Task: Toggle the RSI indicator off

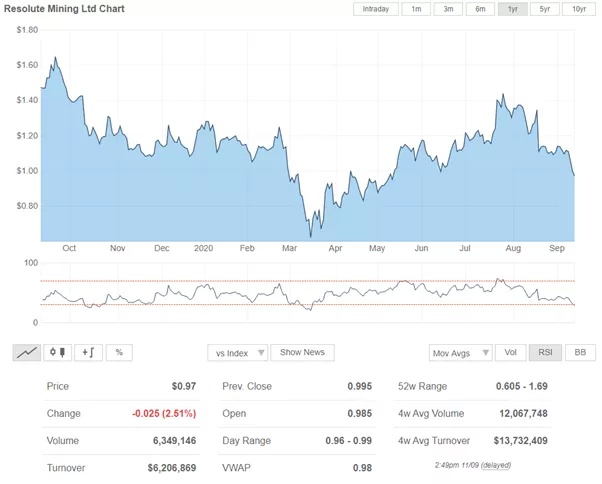Action: pyautogui.click(x=545, y=352)
